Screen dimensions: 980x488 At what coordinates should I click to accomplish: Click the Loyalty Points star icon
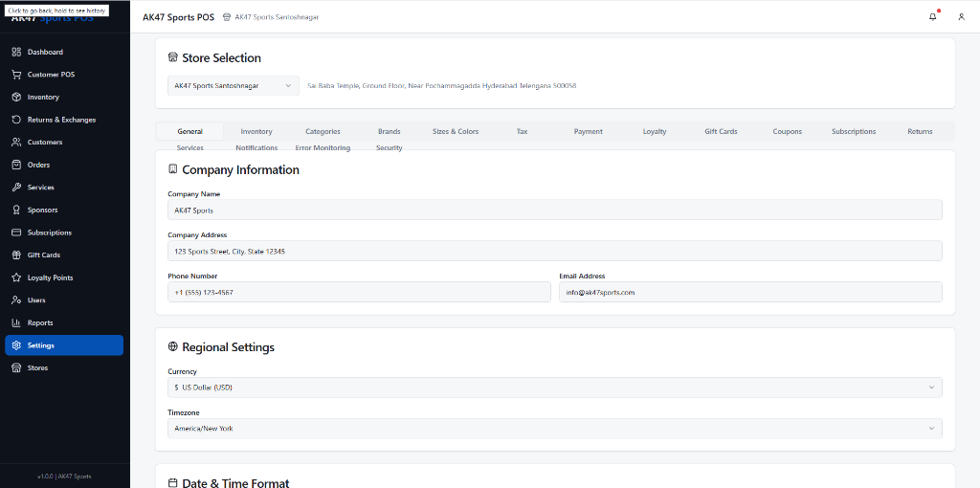tap(16, 277)
